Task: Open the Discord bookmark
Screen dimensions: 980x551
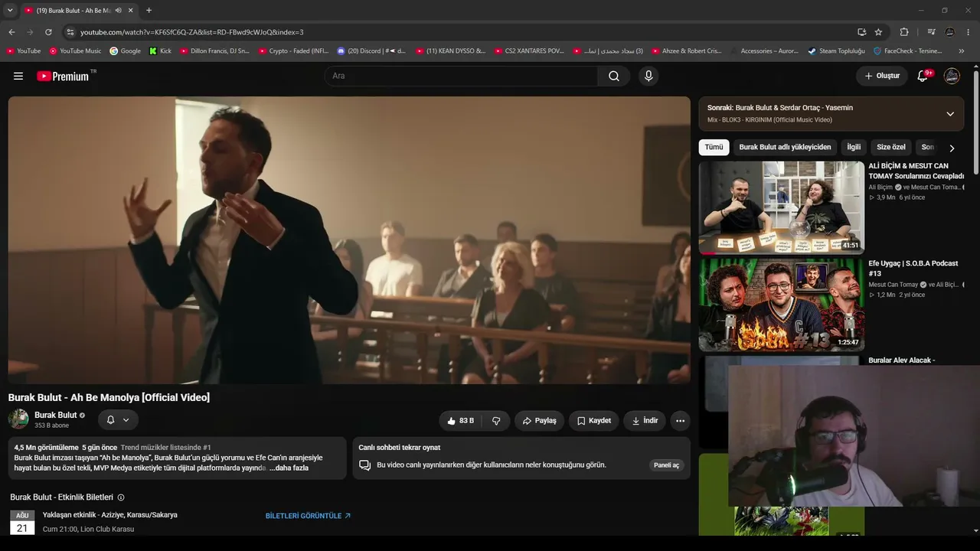Action: 372,51
